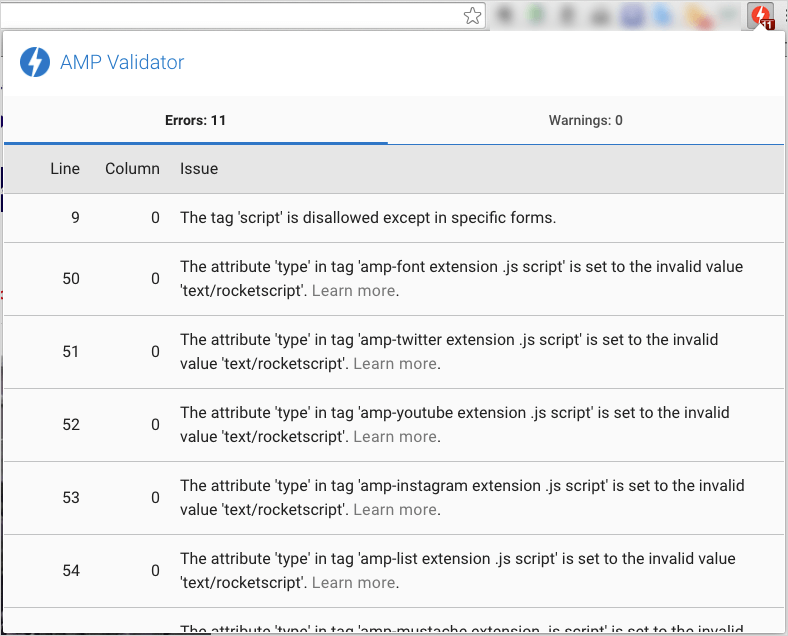Select the amp-font extension error text
Screen dimensions: 788x636
click(461, 279)
